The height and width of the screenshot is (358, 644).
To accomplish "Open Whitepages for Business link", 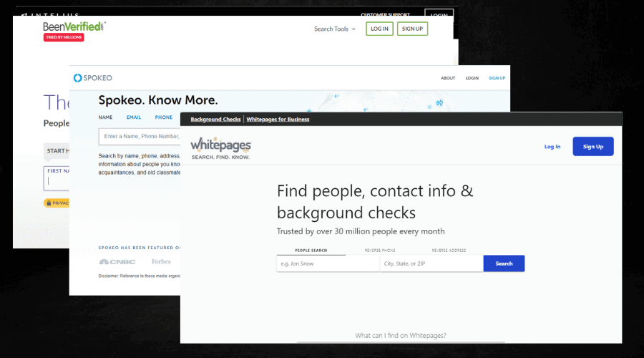I will (278, 119).
